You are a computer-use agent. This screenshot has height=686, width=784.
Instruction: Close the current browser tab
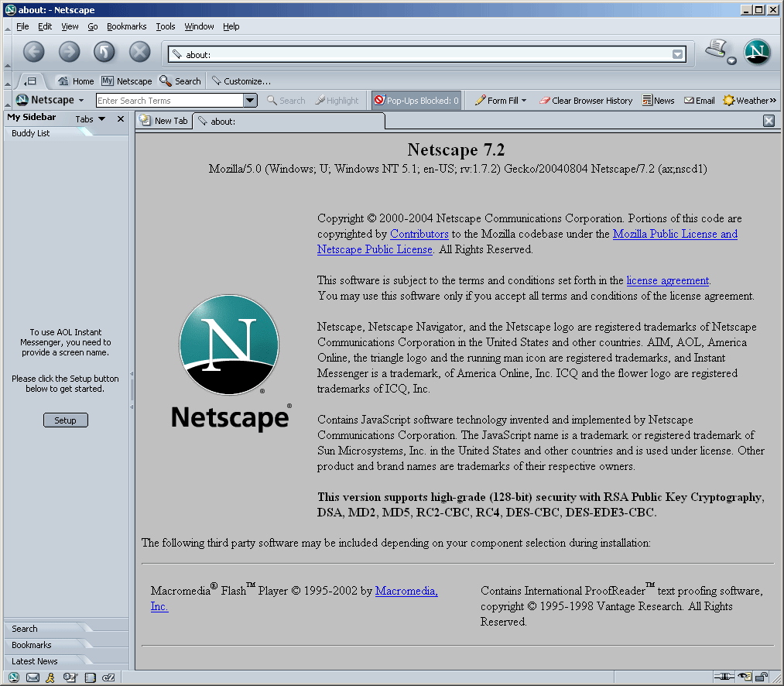coord(769,121)
